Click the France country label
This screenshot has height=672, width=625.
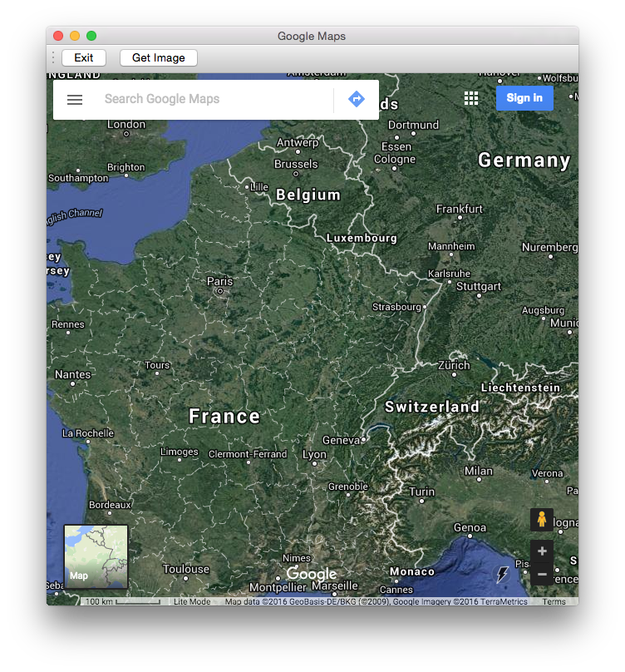tap(224, 416)
